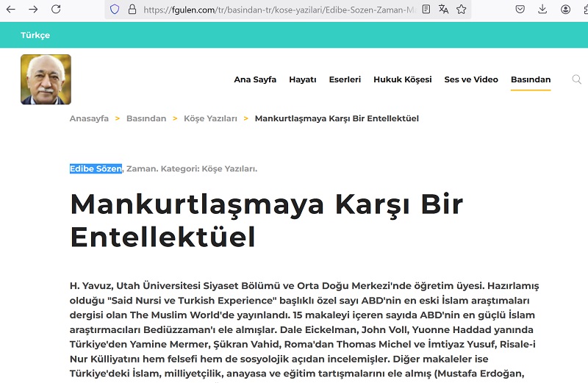Screen dimensions: 588x383
Task: Open the Firefox account icon
Action: click(565, 10)
